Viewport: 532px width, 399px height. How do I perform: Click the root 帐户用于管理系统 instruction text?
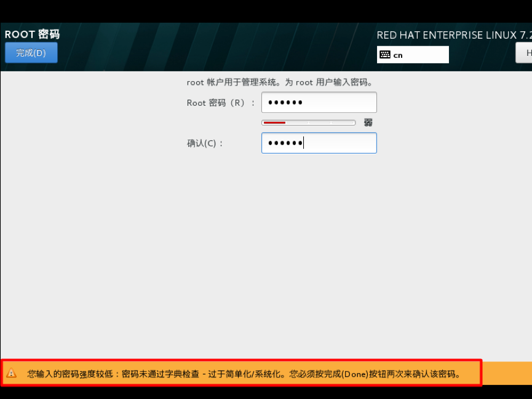tap(280, 82)
